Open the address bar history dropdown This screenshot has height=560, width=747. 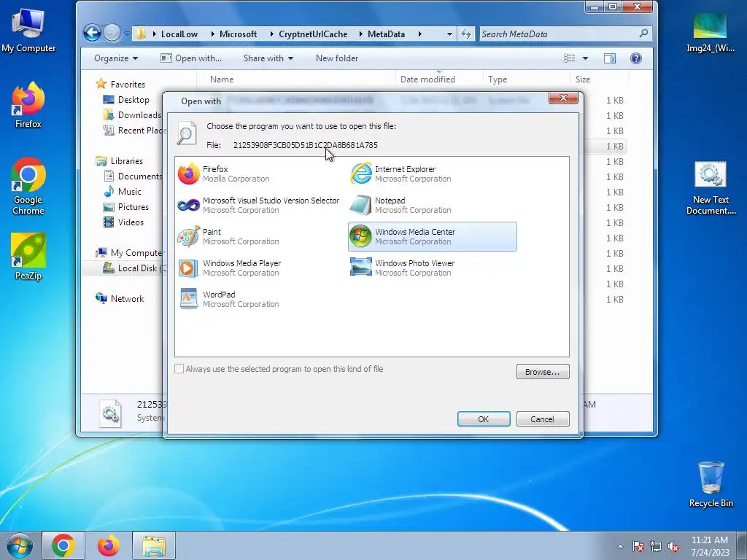point(449,34)
